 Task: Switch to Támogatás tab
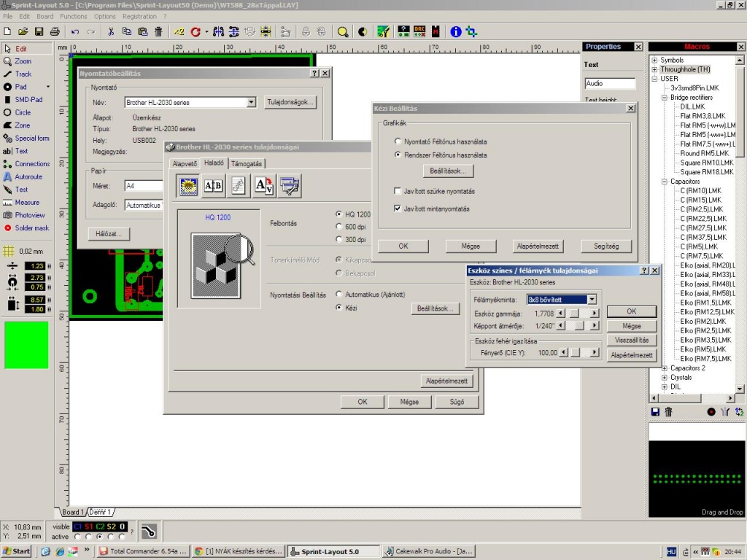(x=247, y=164)
